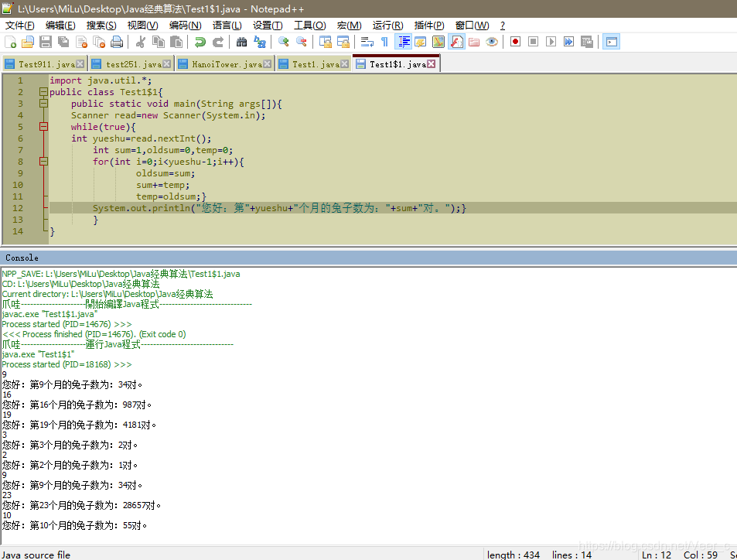
Task: Click line 12 in the code editor
Action: [x=392, y=208]
